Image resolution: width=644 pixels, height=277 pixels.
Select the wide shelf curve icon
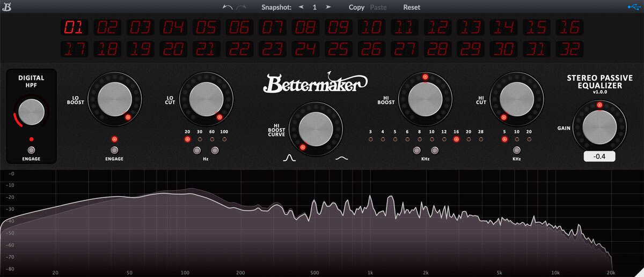(x=341, y=158)
